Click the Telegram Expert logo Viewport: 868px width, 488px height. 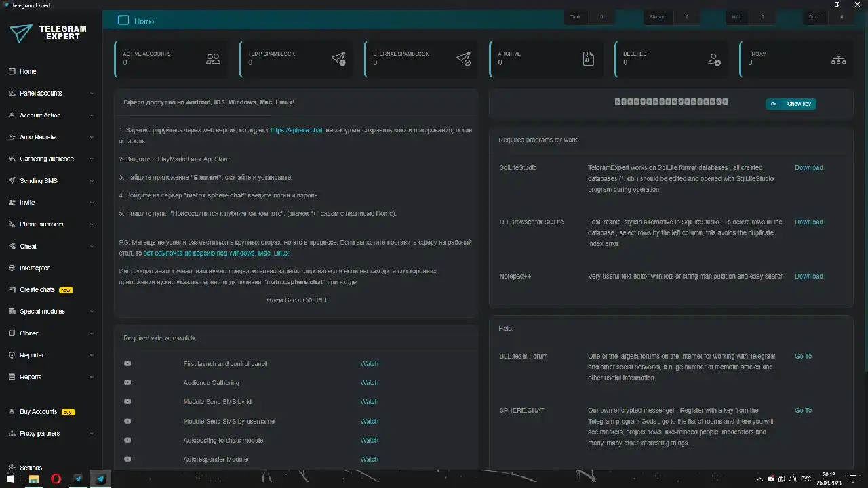coord(49,33)
